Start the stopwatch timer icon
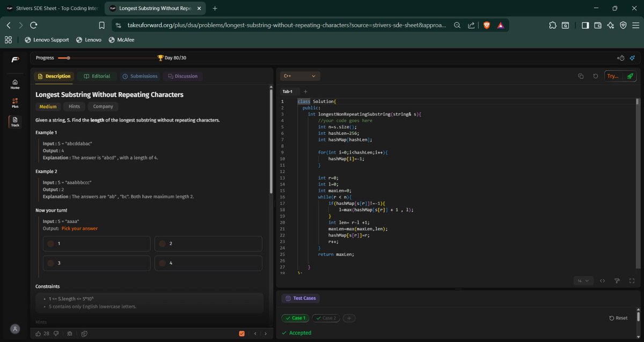644x342 pixels. point(621,58)
